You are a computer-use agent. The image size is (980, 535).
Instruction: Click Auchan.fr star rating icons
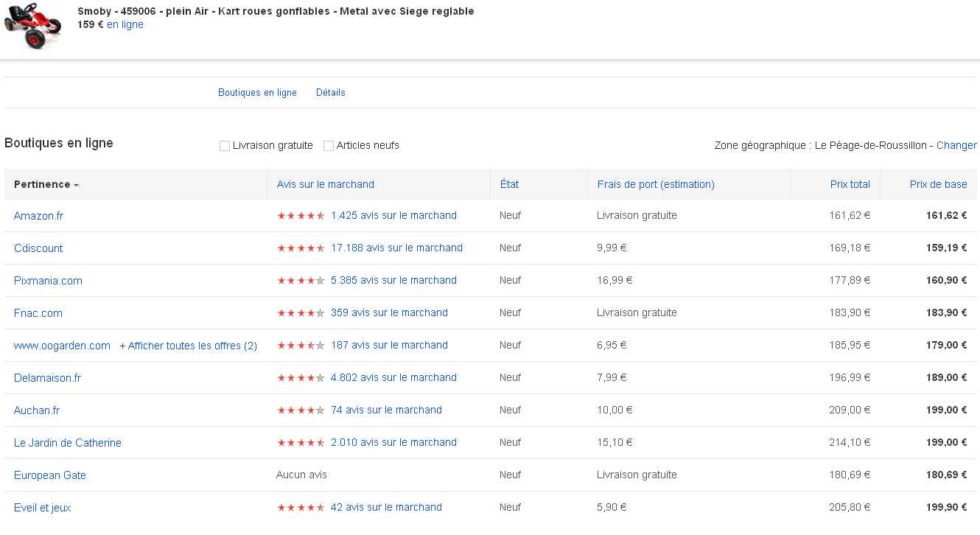pos(301,410)
